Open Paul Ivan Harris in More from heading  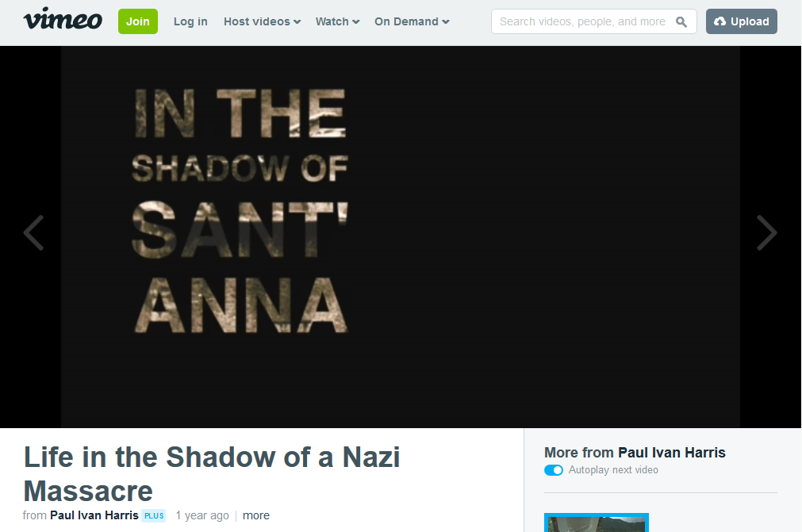[672, 453]
